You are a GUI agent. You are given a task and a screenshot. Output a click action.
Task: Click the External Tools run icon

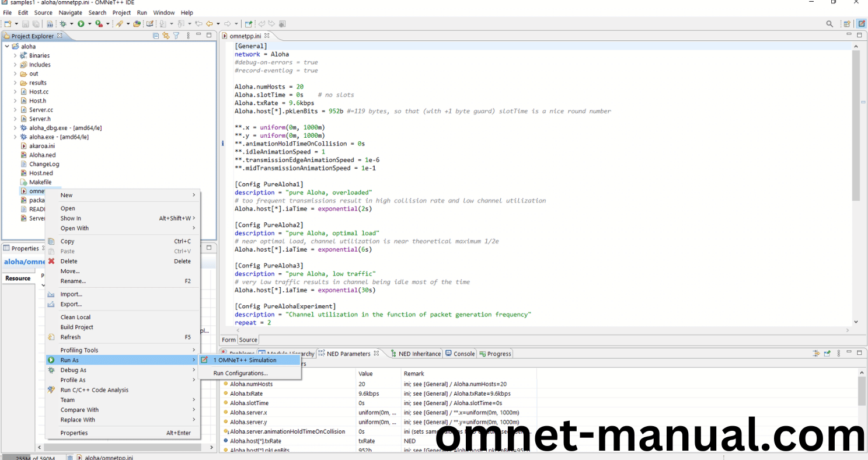coord(99,24)
